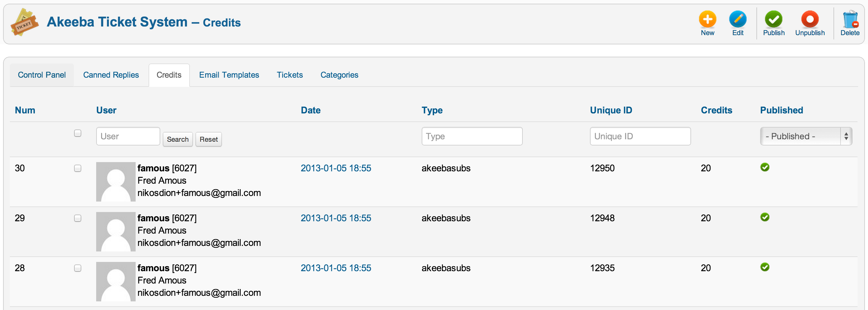
Task: Click Fred Amous name in row 30
Action: click(162, 181)
